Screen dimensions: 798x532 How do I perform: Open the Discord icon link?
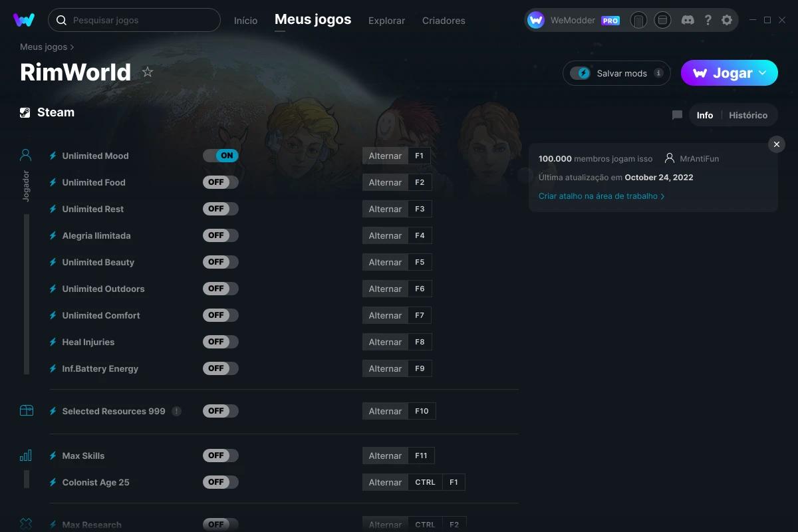coord(688,20)
